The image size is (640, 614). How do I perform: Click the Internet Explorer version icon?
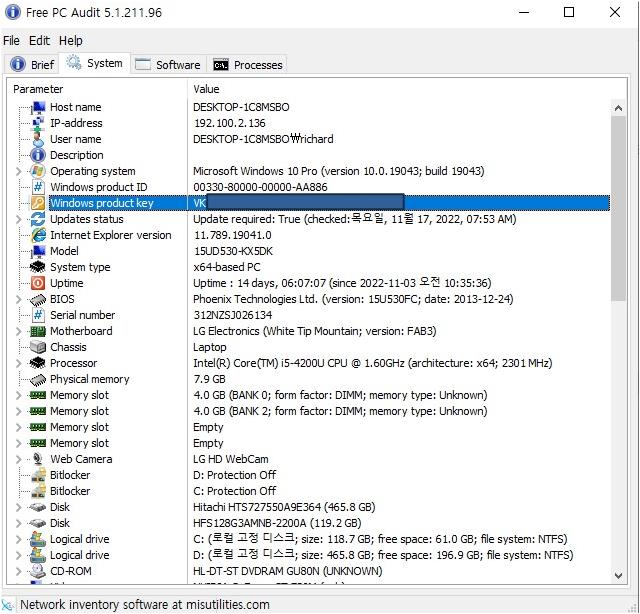(38, 235)
